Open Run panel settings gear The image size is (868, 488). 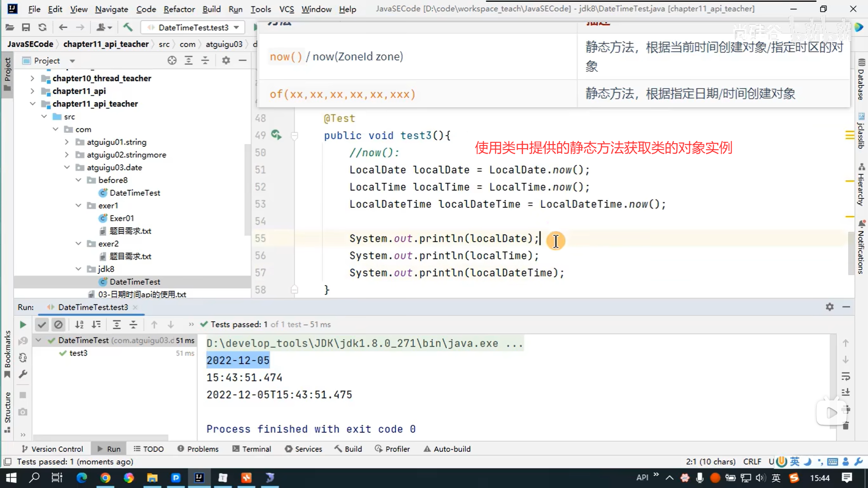pos(830,307)
